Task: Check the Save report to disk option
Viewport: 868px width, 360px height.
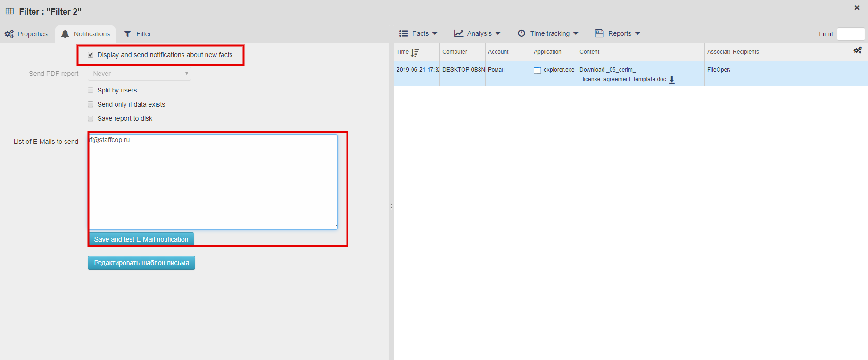Action: click(x=91, y=118)
